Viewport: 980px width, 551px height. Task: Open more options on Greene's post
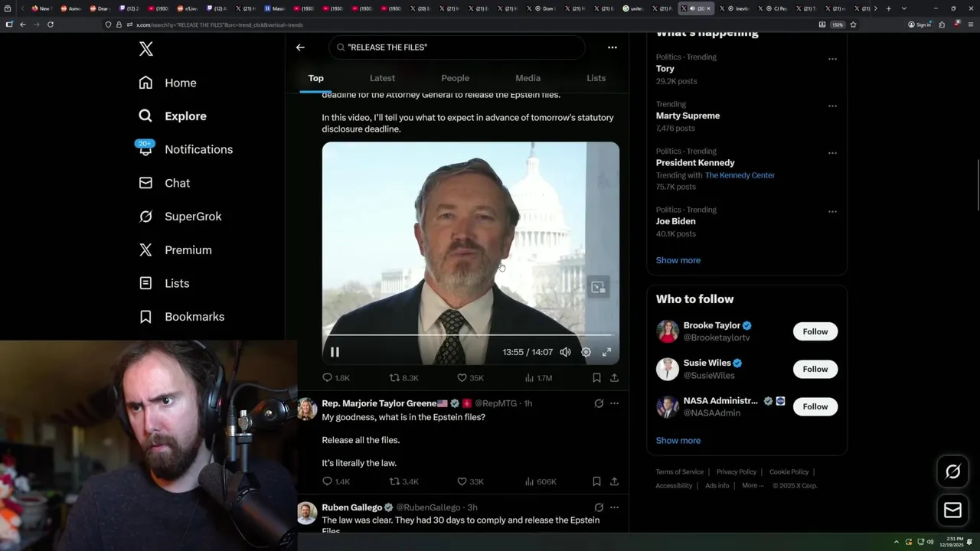pyautogui.click(x=614, y=403)
